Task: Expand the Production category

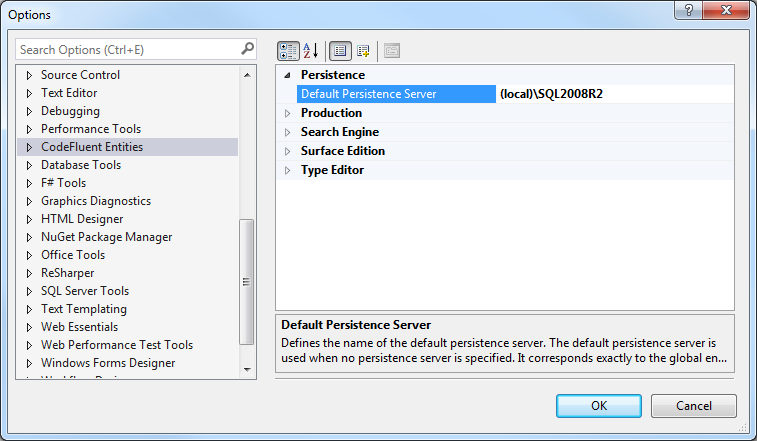Action: (288, 113)
